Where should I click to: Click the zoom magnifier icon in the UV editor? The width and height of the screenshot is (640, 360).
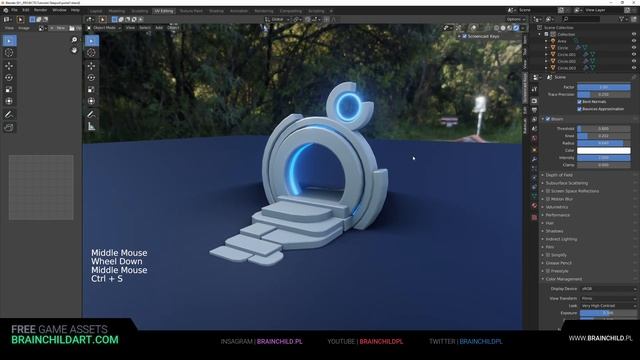point(74,40)
